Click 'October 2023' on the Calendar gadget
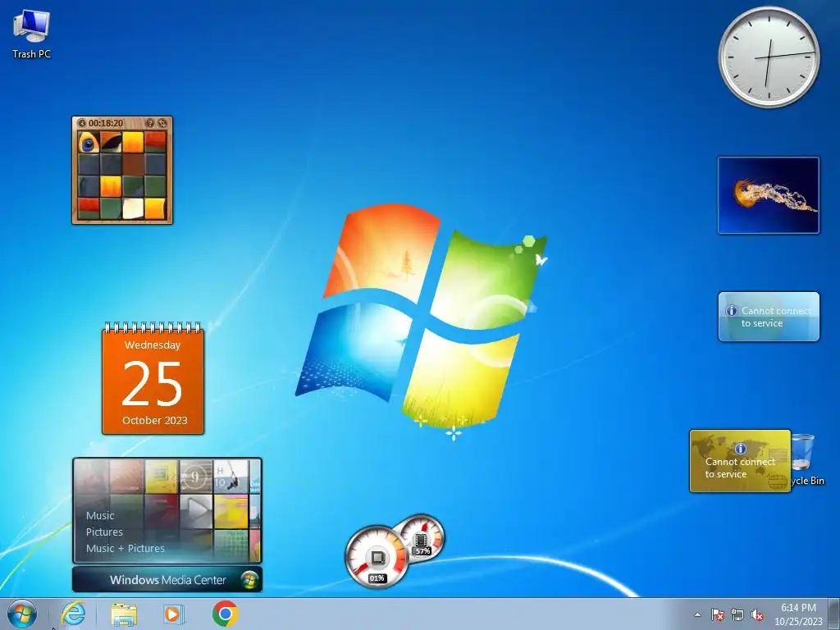This screenshot has height=630, width=840. pos(155,421)
